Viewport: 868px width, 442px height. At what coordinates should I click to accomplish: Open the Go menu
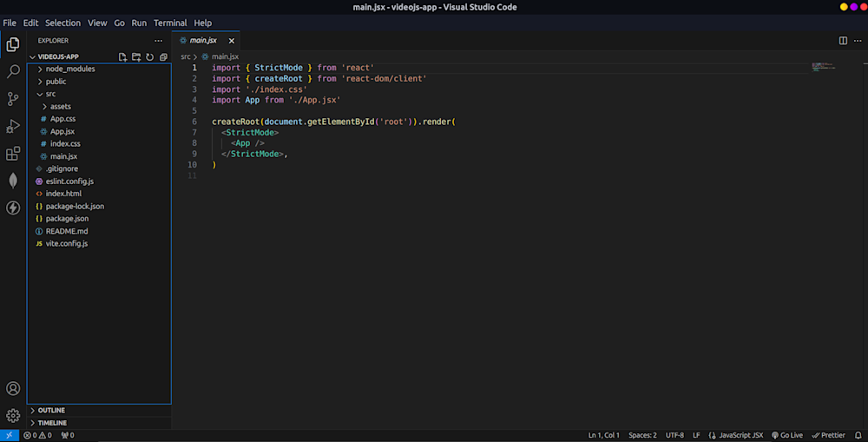pyautogui.click(x=119, y=23)
